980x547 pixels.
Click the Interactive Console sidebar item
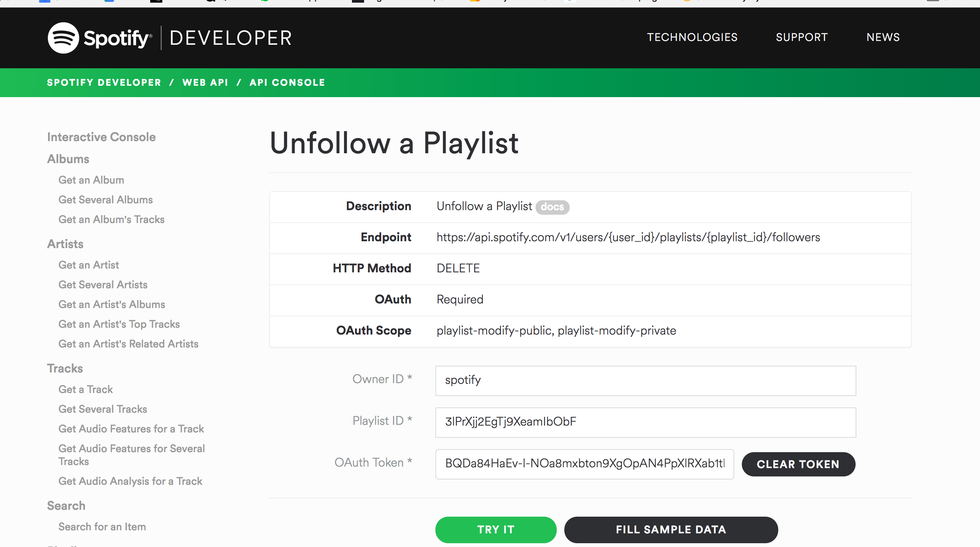(x=101, y=138)
